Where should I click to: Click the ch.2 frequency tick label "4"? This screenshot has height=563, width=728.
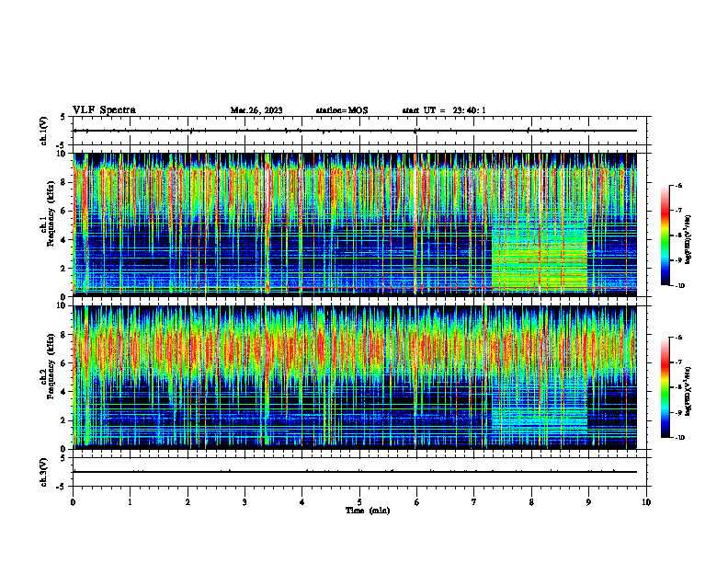tap(64, 392)
